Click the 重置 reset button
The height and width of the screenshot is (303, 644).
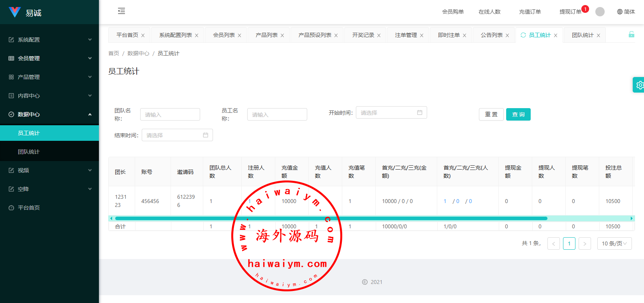coord(491,114)
